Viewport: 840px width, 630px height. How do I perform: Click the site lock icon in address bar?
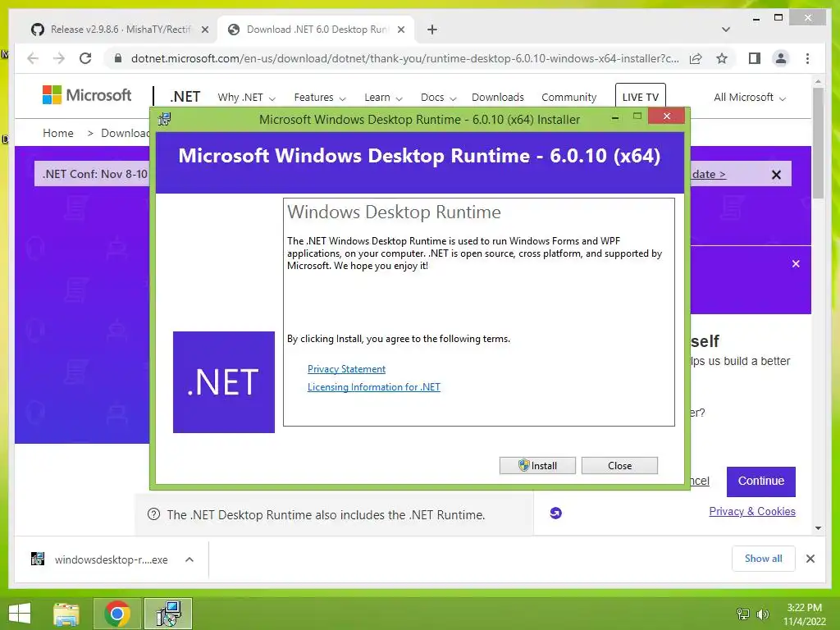[x=118, y=58]
